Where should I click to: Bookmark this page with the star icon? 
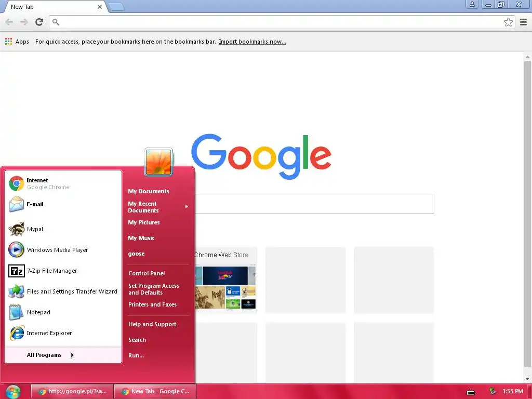click(508, 22)
